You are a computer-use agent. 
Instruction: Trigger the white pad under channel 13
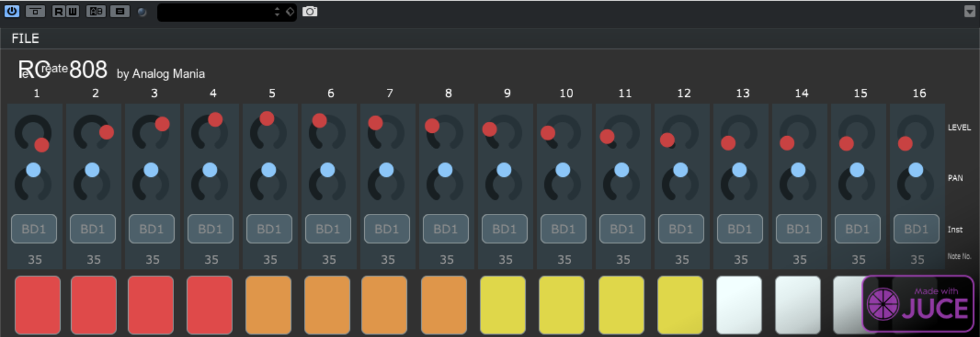click(739, 305)
